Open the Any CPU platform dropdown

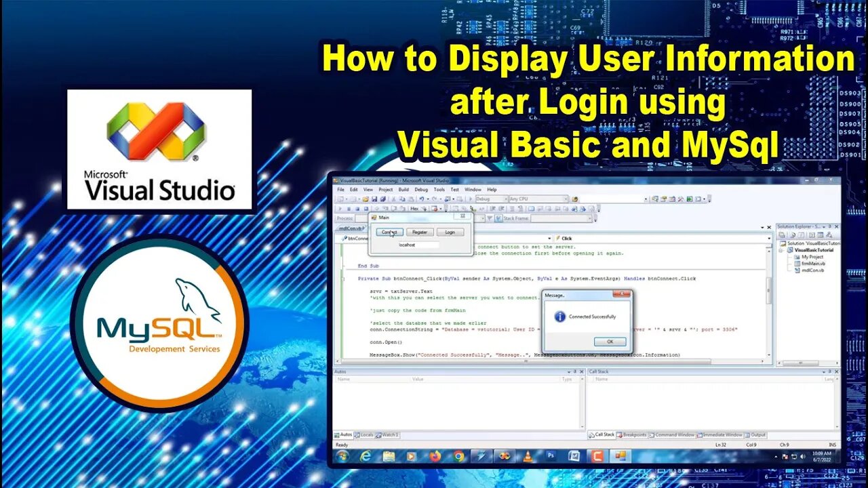pyautogui.click(x=538, y=199)
